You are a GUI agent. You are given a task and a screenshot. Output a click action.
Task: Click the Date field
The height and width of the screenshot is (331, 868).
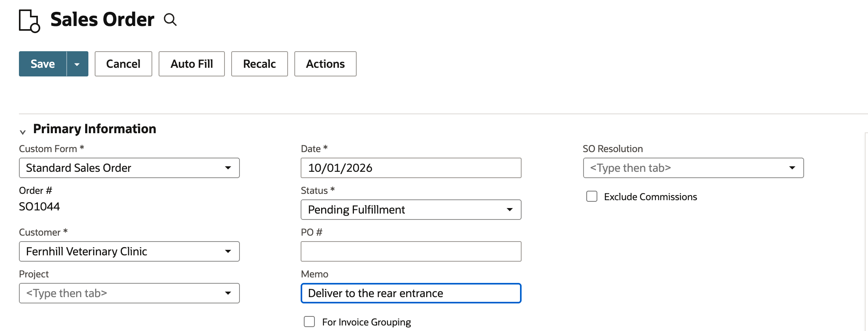point(411,168)
